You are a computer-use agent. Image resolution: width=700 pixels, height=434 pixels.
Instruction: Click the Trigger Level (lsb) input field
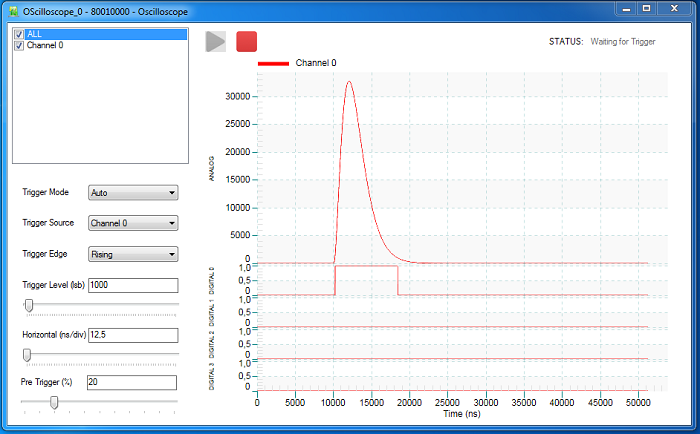pyautogui.click(x=133, y=285)
